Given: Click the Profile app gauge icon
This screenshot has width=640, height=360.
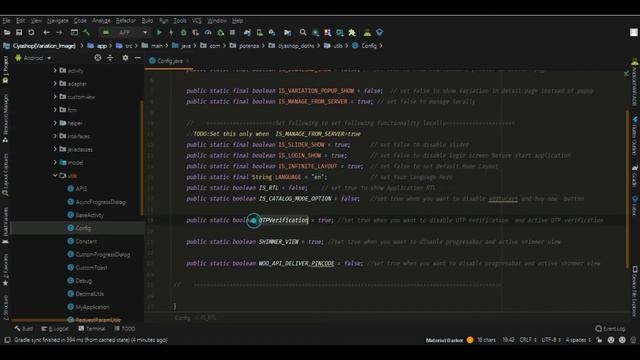Looking at the screenshot, I should 208,32.
